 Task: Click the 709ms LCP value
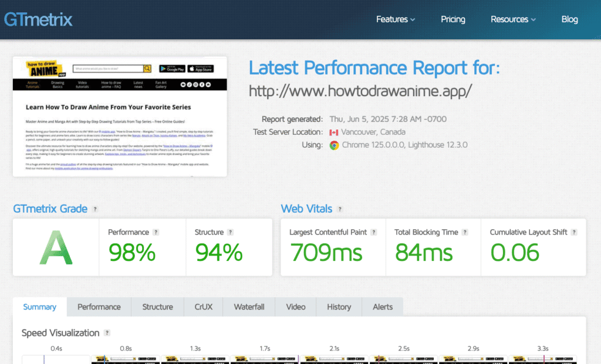[326, 253]
